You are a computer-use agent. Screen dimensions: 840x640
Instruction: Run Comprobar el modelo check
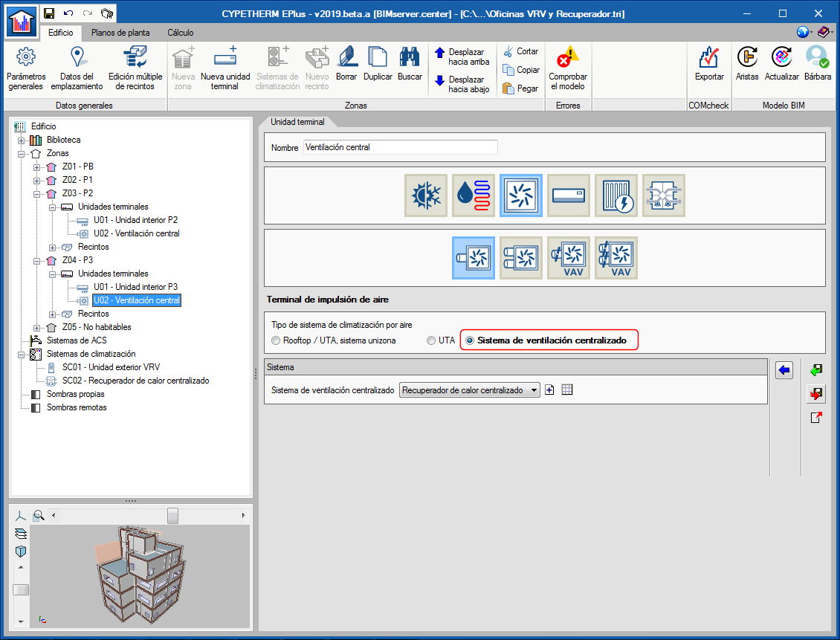coord(568,68)
